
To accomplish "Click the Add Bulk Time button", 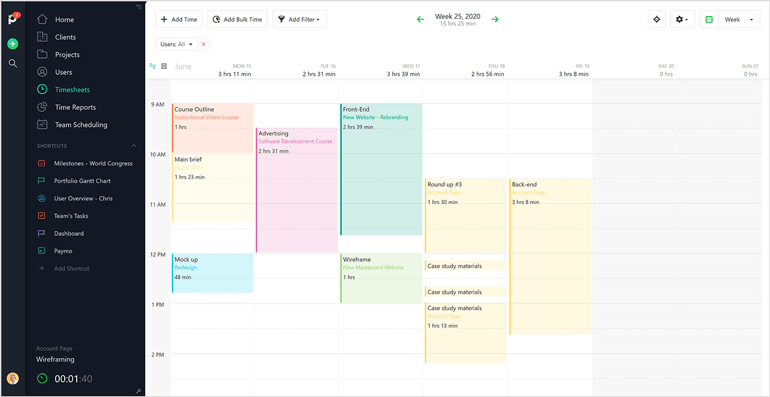I will tap(237, 20).
